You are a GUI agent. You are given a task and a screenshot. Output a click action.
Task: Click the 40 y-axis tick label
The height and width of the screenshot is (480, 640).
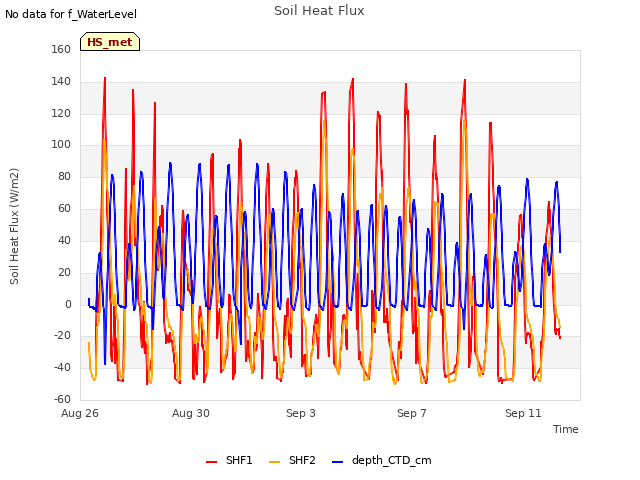click(x=64, y=240)
